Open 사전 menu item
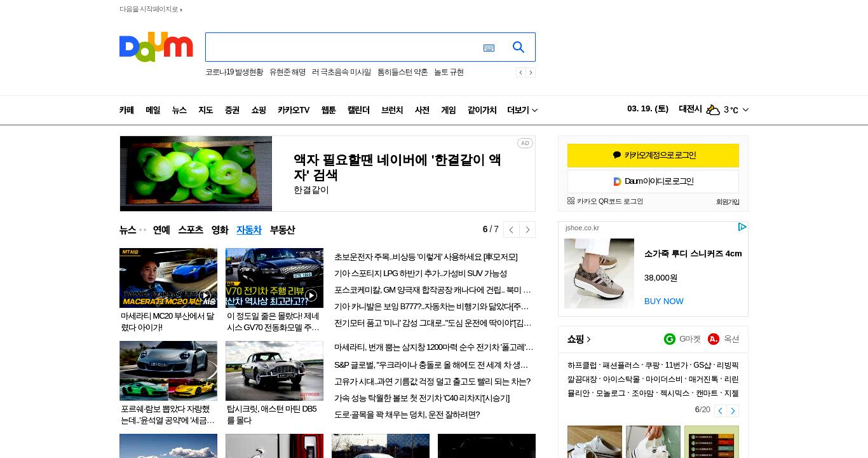868x458 pixels. click(x=422, y=110)
